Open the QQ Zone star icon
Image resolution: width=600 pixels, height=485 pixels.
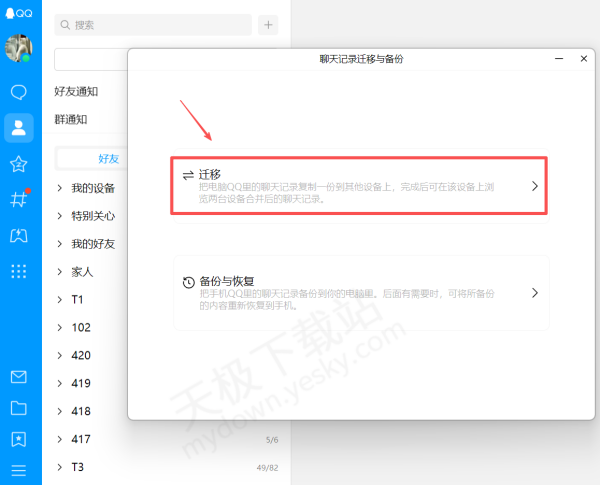coord(18,163)
